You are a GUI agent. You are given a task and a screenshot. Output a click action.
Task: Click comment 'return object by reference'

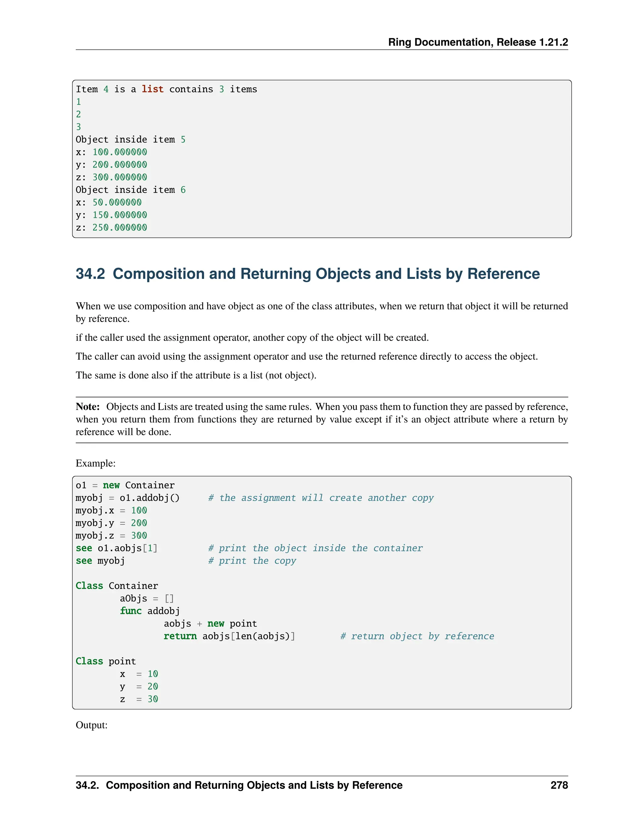pyautogui.click(x=417, y=636)
